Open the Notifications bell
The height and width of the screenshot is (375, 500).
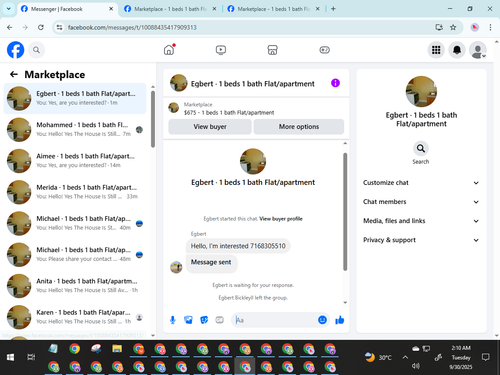(457, 50)
